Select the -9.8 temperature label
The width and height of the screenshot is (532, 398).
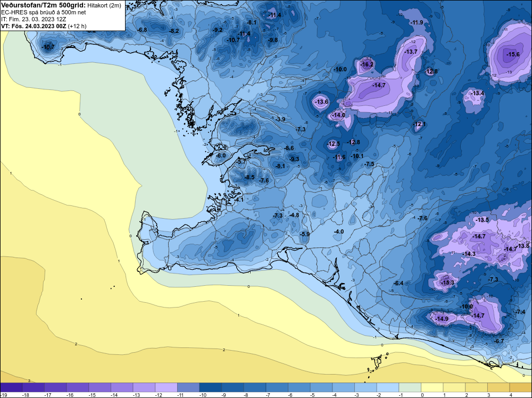pos(273,40)
